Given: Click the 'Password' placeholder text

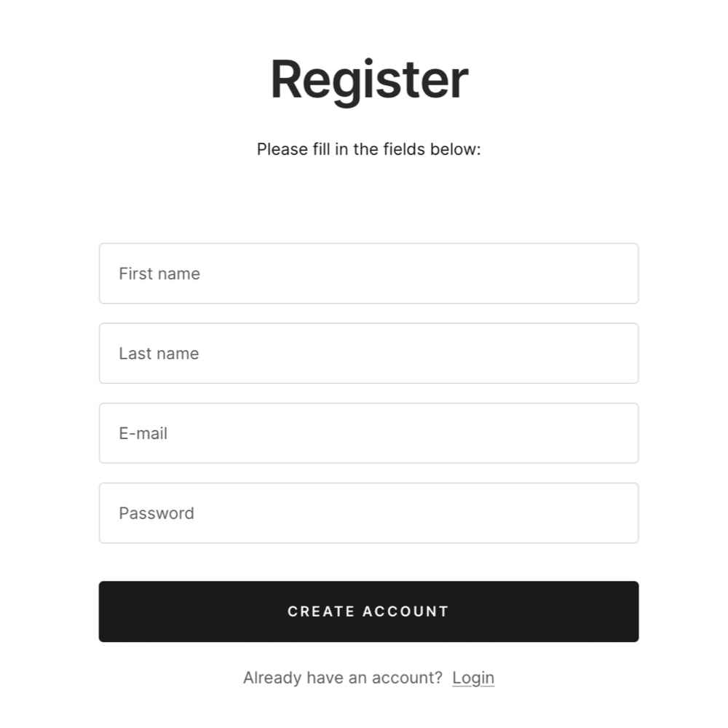Looking at the screenshot, I should pos(157,513).
